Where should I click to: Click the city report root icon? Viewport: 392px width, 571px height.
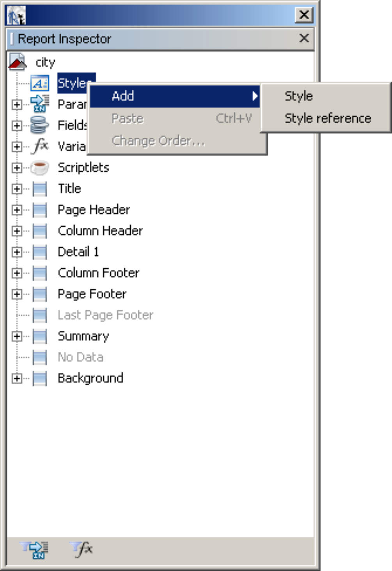coord(18,62)
